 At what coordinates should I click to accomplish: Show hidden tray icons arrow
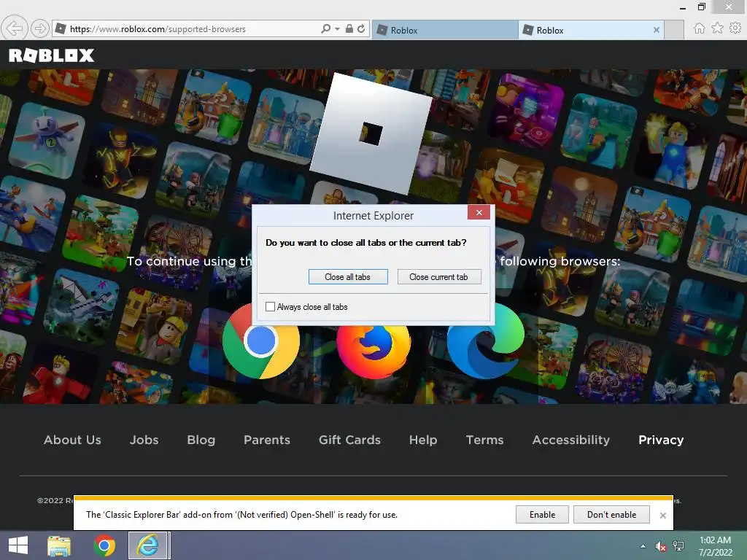coord(643,546)
